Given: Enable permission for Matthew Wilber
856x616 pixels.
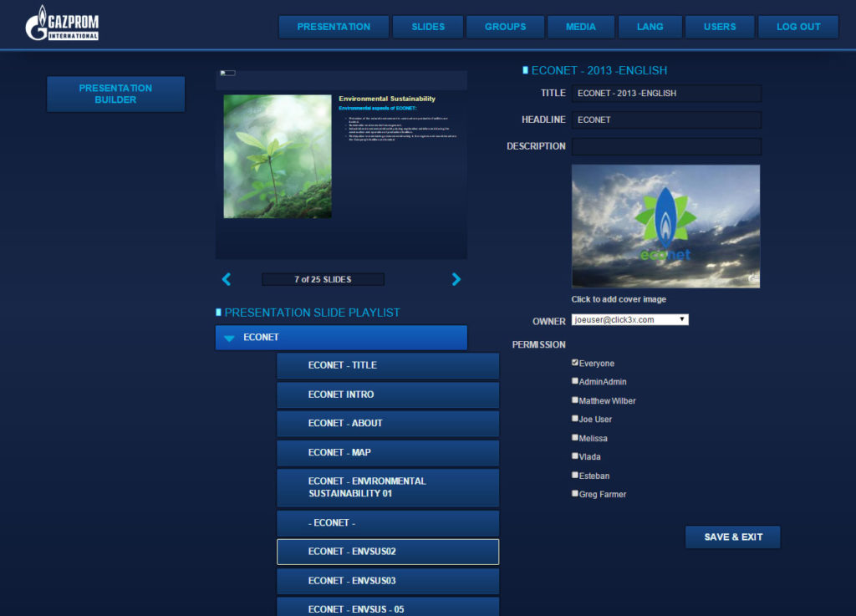Looking at the screenshot, I should pos(575,400).
